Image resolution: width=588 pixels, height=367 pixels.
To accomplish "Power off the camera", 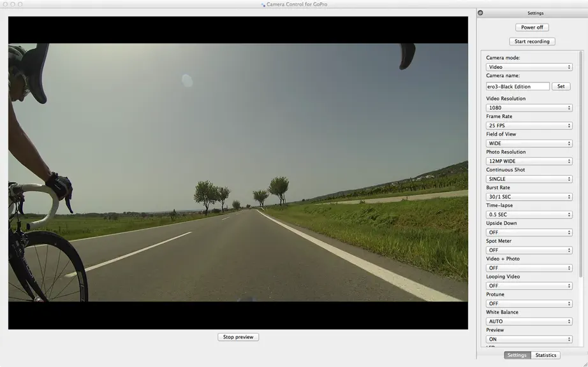I will pos(532,27).
